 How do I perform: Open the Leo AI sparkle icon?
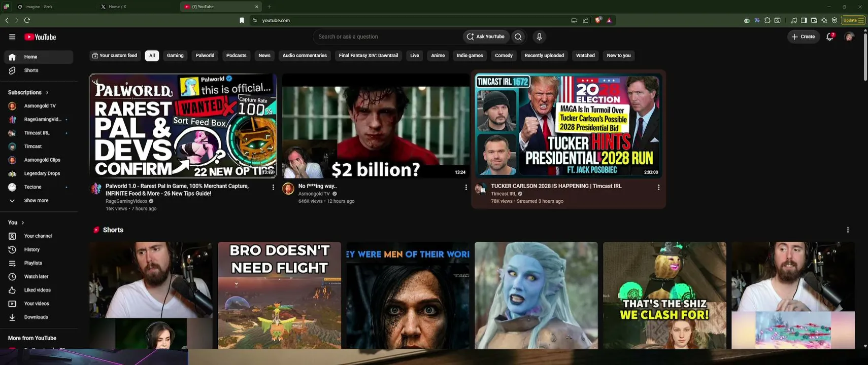(824, 20)
